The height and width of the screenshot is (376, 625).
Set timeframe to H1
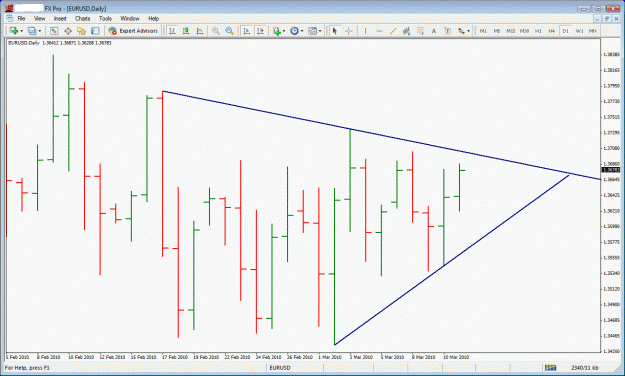pyautogui.click(x=538, y=31)
